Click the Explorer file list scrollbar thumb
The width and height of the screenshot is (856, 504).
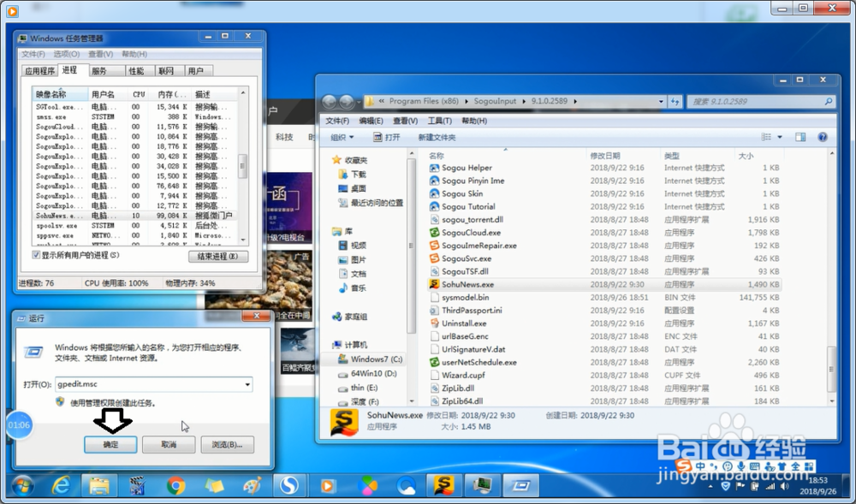(x=831, y=370)
